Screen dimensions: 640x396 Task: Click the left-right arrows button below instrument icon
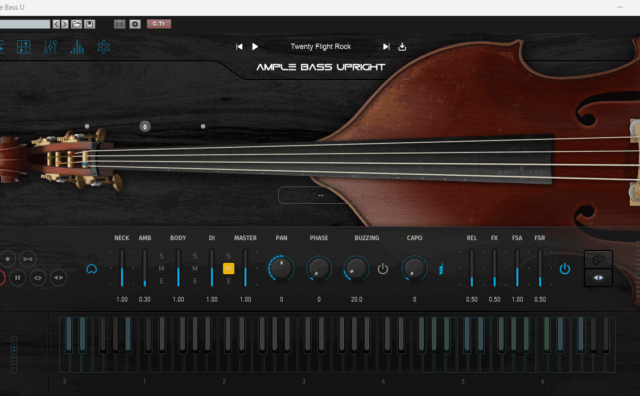[x=598, y=278]
